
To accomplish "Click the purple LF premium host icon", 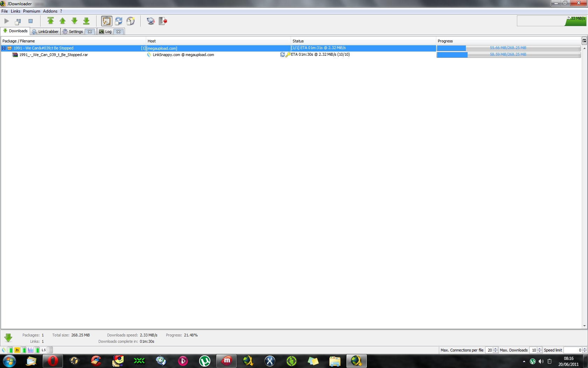I will tap(30, 350).
